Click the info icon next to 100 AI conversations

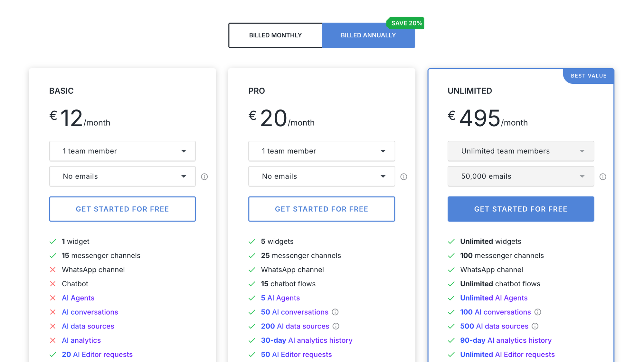point(538,312)
